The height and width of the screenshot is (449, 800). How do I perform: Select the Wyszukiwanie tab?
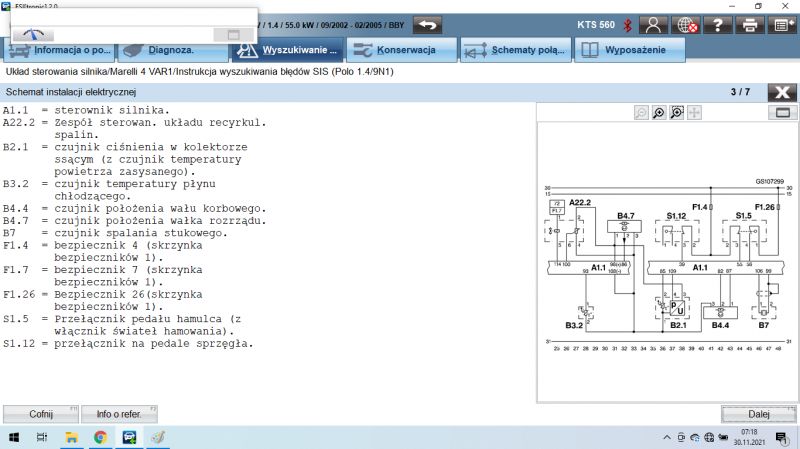[287, 50]
